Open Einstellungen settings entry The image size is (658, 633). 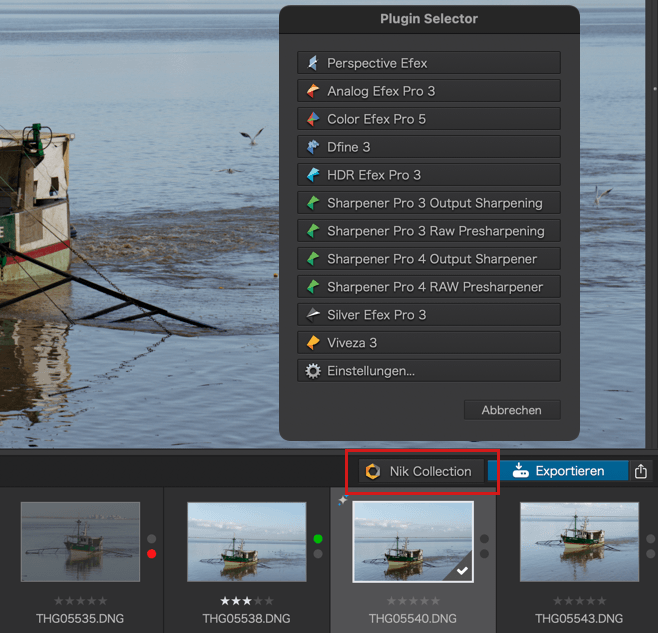(428, 371)
